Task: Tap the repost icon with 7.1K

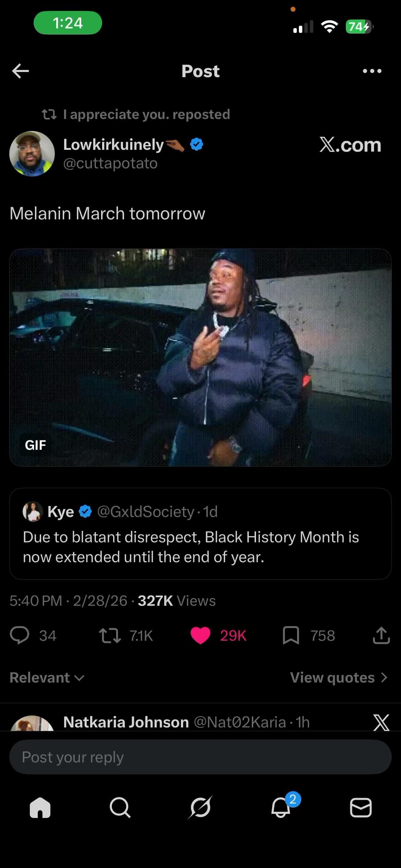Action: (110, 635)
